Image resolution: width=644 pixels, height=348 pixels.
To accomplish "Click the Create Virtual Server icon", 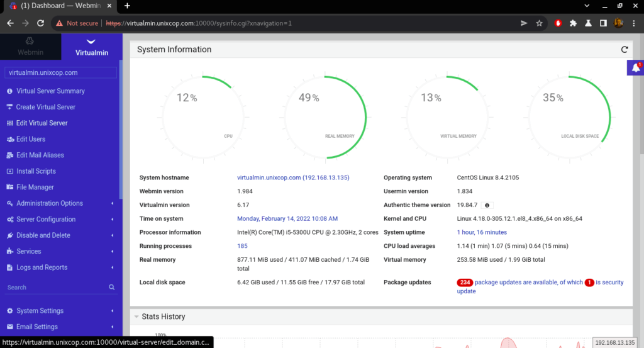I will coord(9,107).
